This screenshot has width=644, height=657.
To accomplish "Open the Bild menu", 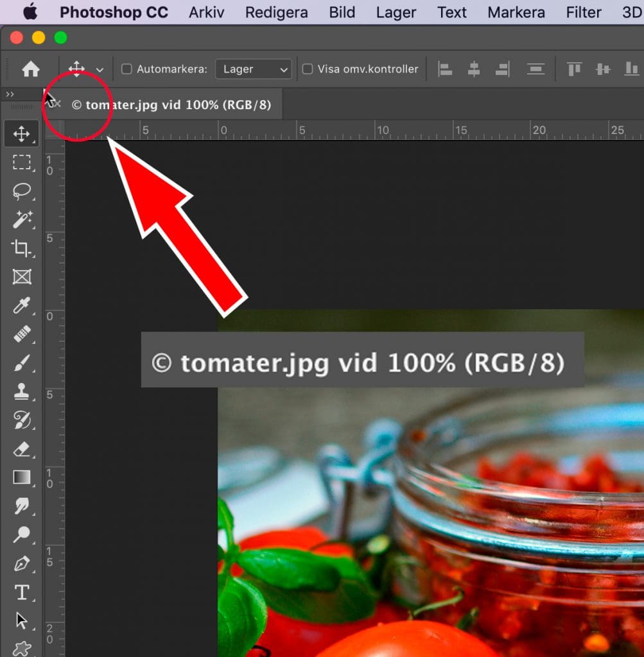I will coord(342,12).
